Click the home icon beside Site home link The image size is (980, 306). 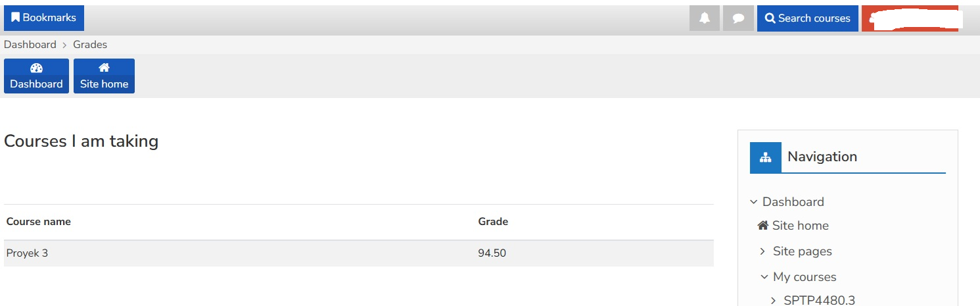(763, 226)
